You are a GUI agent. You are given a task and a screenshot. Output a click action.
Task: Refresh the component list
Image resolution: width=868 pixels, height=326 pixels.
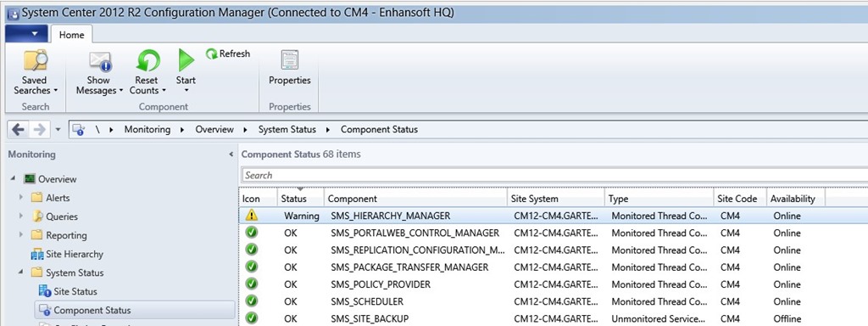click(228, 53)
